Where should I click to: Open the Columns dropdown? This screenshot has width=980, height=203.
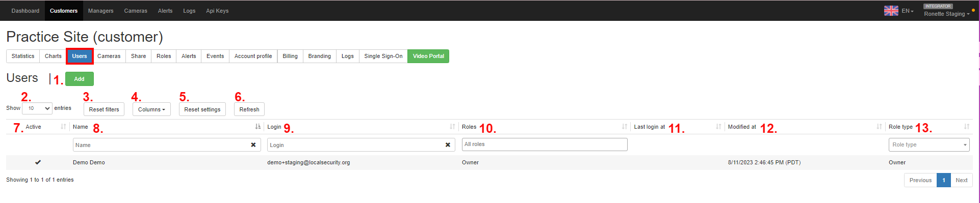[151, 109]
